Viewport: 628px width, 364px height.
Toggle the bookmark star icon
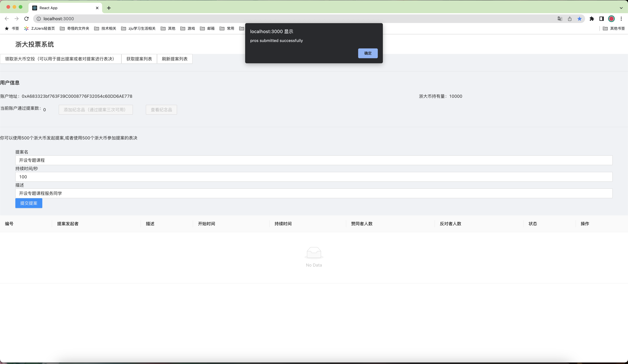click(x=579, y=19)
